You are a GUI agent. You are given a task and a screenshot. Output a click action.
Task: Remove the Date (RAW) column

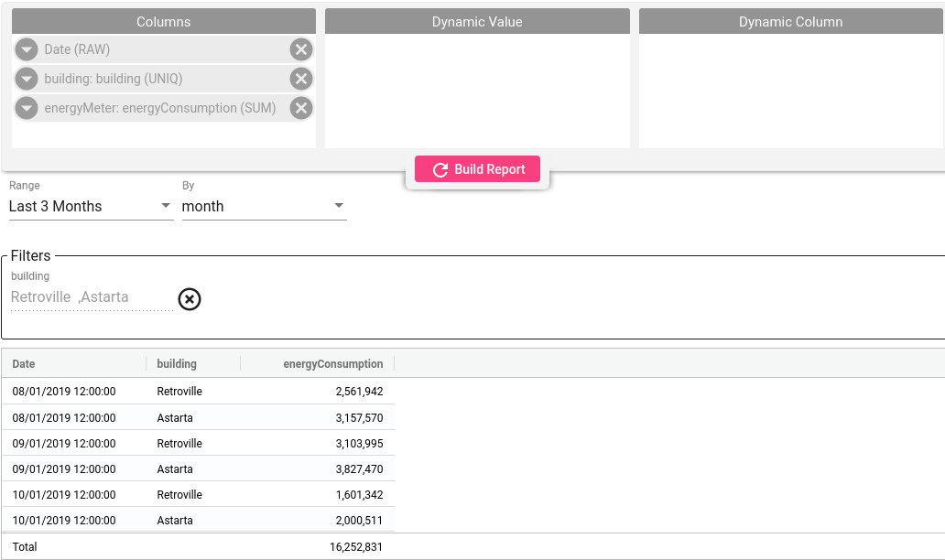[x=300, y=49]
